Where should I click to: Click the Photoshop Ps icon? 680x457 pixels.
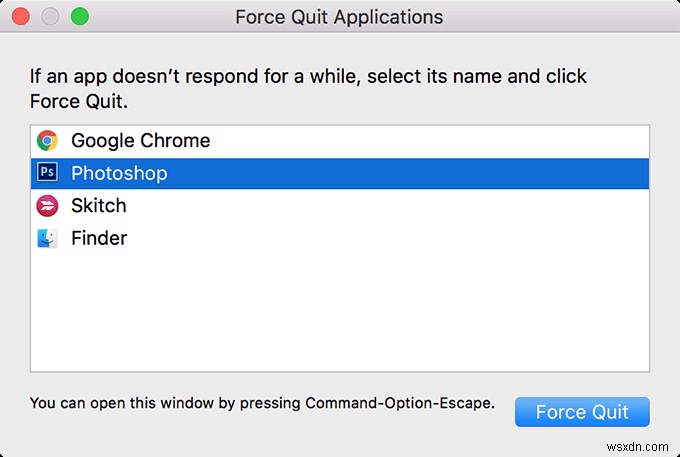click(47, 173)
